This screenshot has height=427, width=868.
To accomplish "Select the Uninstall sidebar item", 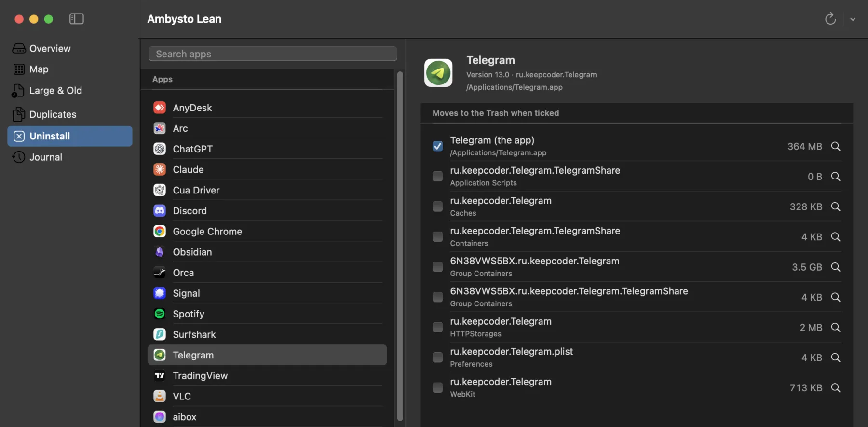I will tap(70, 136).
